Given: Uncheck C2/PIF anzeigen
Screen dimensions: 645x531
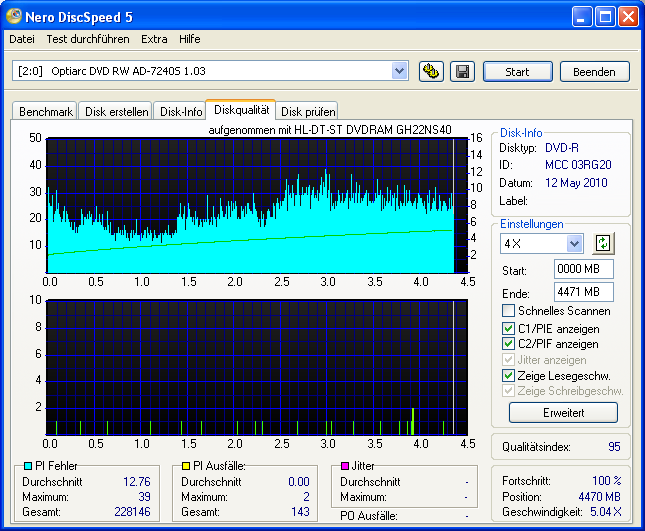Looking at the screenshot, I should pos(508,343).
